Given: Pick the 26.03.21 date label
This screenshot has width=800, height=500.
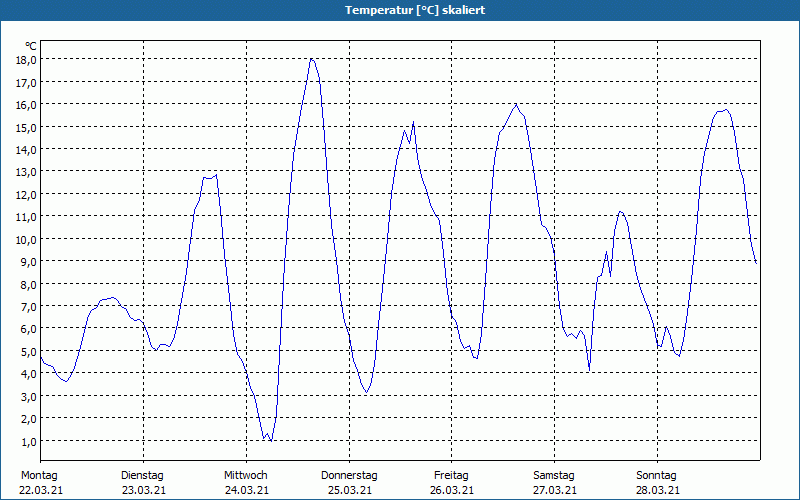Looking at the screenshot, I should (451, 490).
